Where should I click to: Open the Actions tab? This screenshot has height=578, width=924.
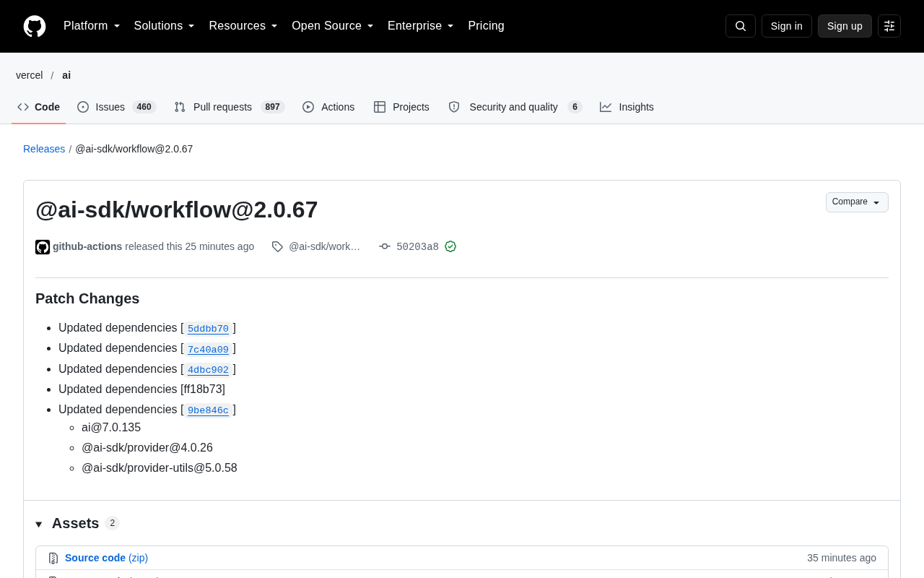pyautogui.click(x=328, y=107)
